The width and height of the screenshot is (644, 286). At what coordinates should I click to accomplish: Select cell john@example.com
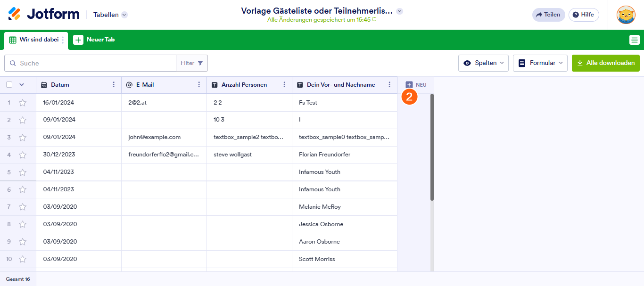[x=164, y=138]
